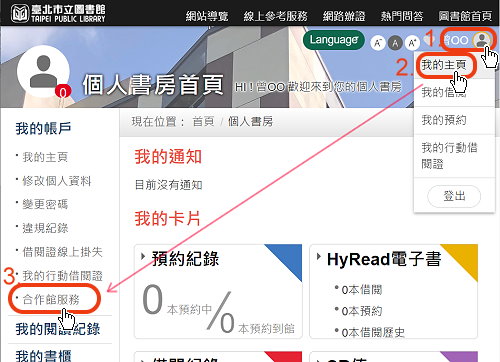500x362 pixels.
Task: Click the 我的卡片 heading
Action: point(167,219)
